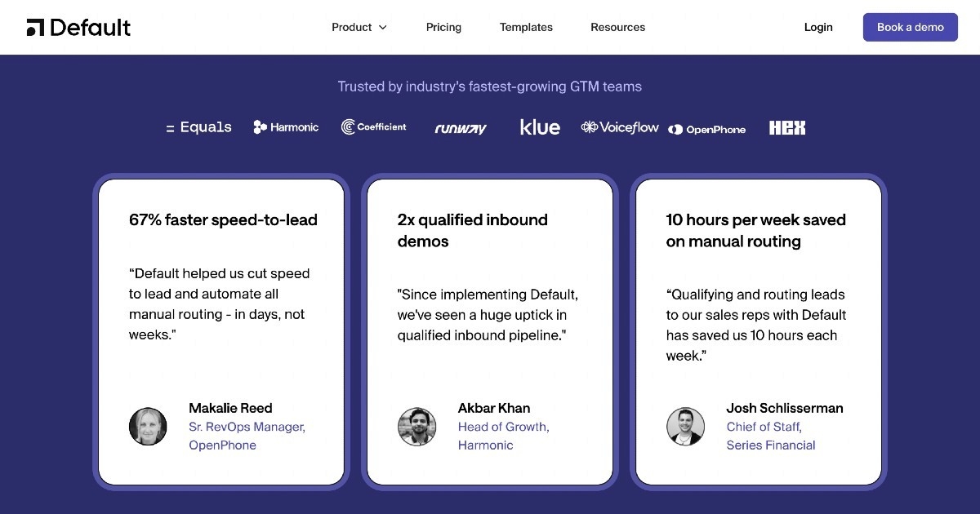The width and height of the screenshot is (980, 514).
Task: Click Makalie Reed's profile photo
Action: click(148, 427)
